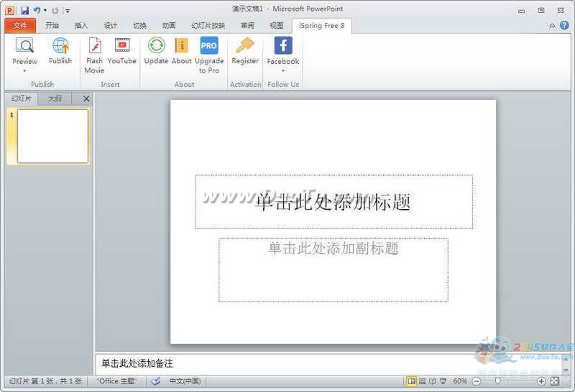Click the PowerPoint application icon

pos(9,10)
